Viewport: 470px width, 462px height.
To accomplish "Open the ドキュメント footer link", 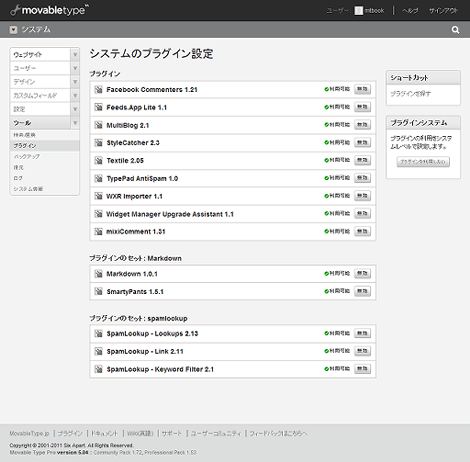I will point(105,433).
